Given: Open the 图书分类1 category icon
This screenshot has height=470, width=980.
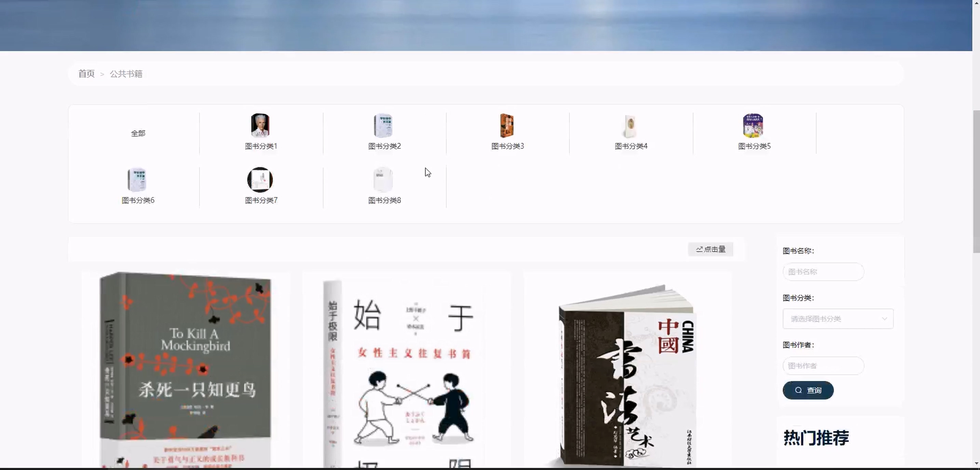Looking at the screenshot, I should (x=260, y=125).
